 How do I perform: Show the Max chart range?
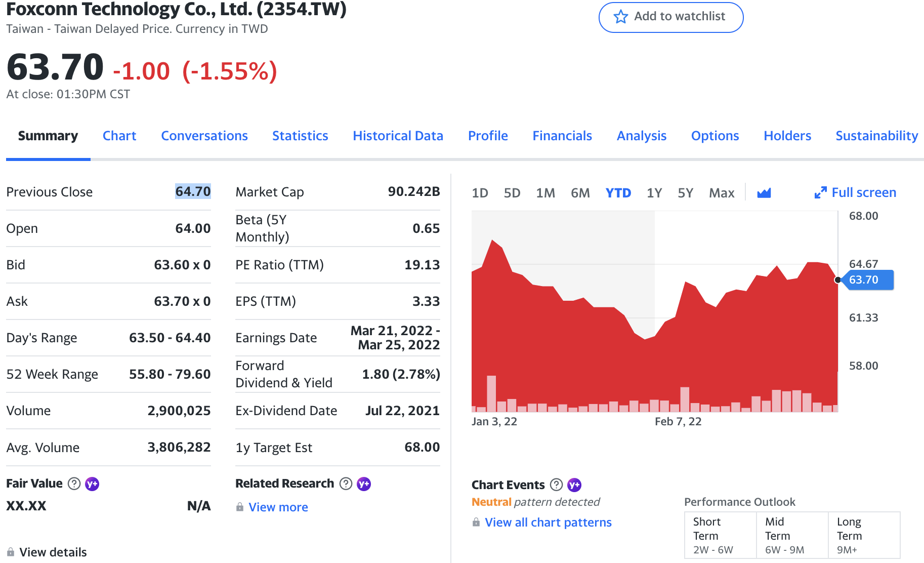tap(721, 193)
